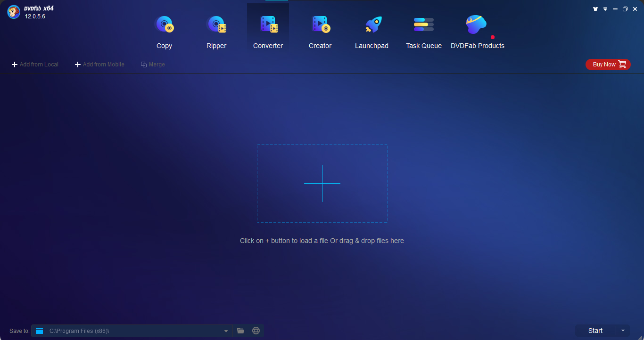The image size is (644, 340).
Task: Click Add from Mobile
Action: coord(99,65)
